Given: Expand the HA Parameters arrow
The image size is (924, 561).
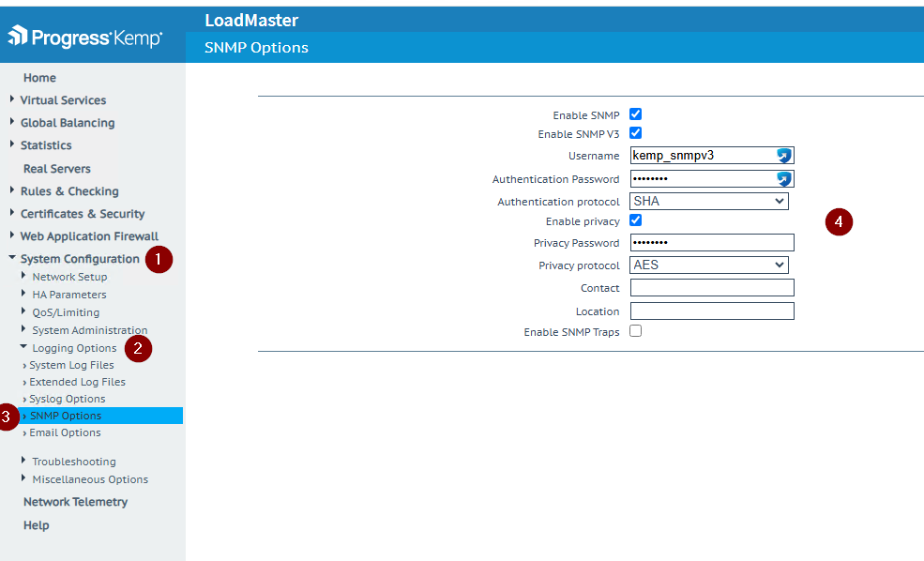Looking at the screenshot, I should coord(23,293).
